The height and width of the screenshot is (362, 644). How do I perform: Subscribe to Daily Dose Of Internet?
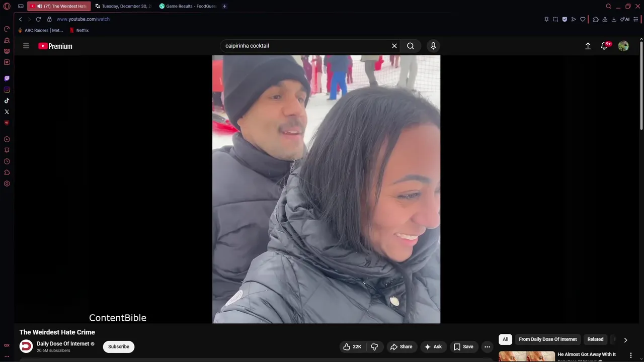(119, 346)
